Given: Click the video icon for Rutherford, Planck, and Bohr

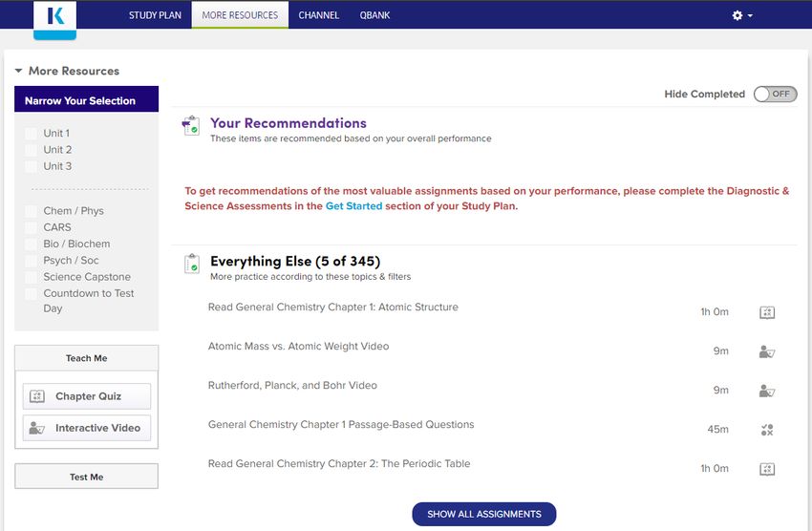Looking at the screenshot, I should 767,391.
